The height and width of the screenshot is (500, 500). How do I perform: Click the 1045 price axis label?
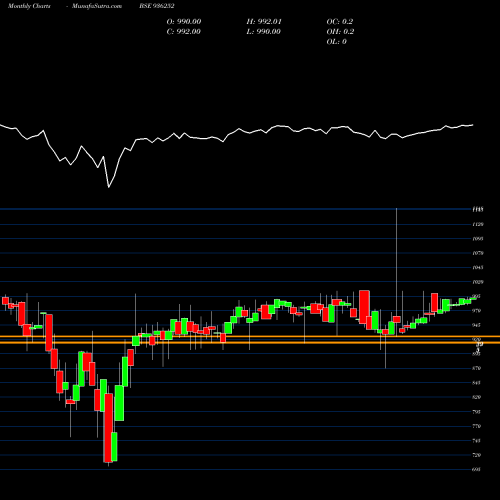point(478,267)
